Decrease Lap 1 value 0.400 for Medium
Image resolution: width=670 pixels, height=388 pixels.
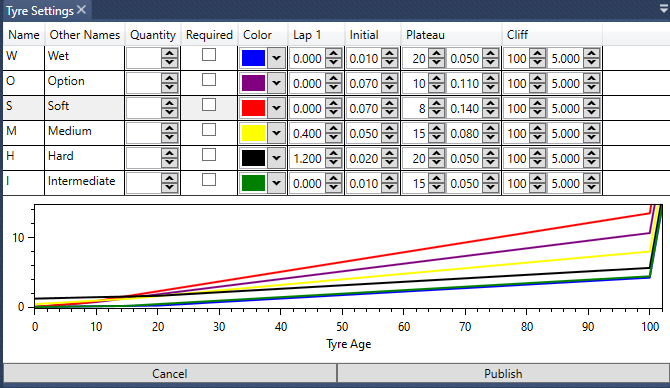333,138
